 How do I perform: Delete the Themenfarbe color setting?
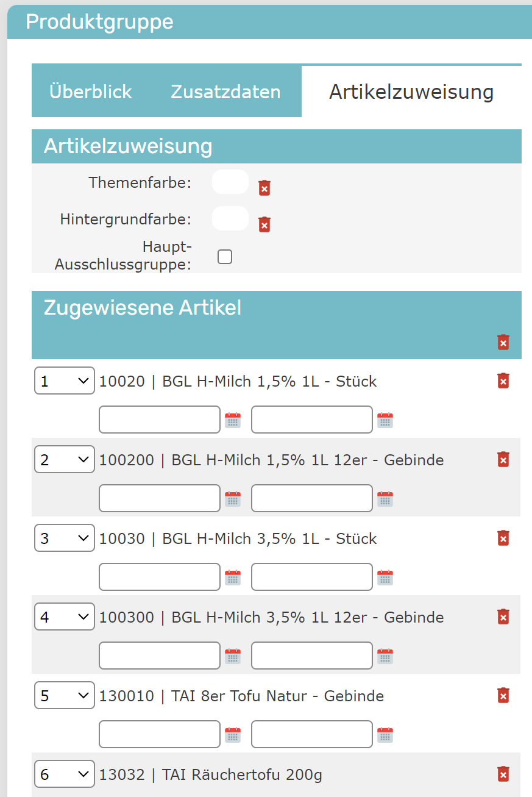(264, 188)
